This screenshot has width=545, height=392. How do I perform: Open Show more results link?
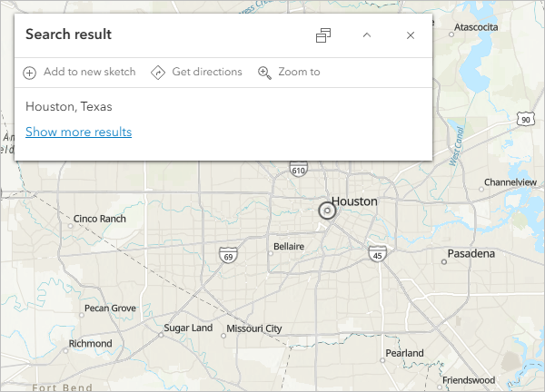(78, 132)
